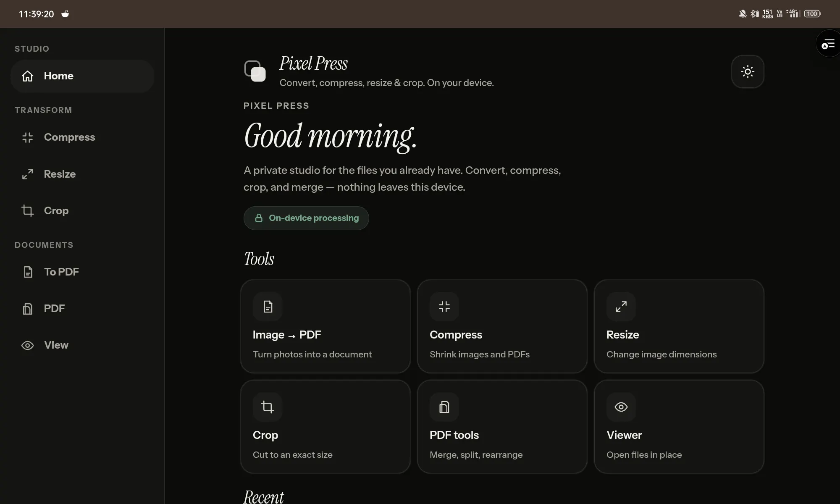
Task: Click the TRANSFORM section label
Action: [x=43, y=110]
